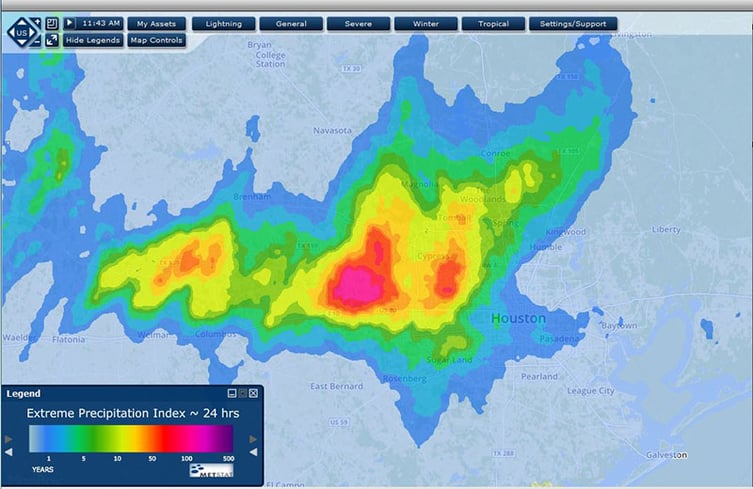Play the radar animation loop

coord(70,23)
